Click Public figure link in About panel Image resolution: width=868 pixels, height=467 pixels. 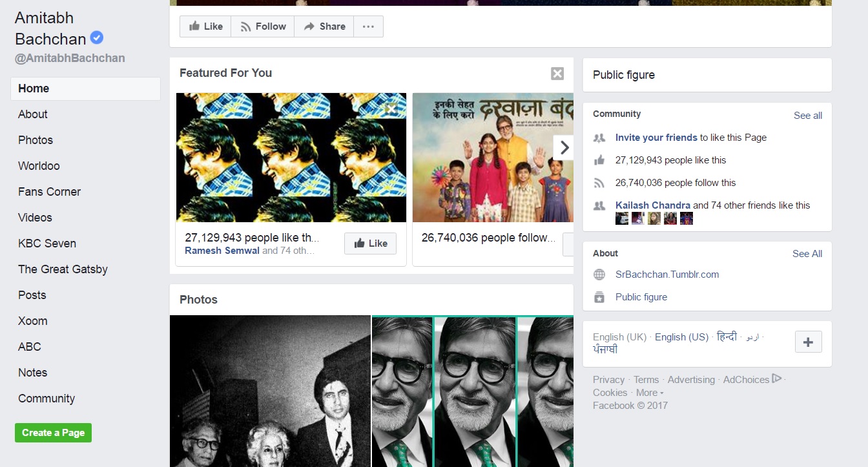tap(641, 297)
